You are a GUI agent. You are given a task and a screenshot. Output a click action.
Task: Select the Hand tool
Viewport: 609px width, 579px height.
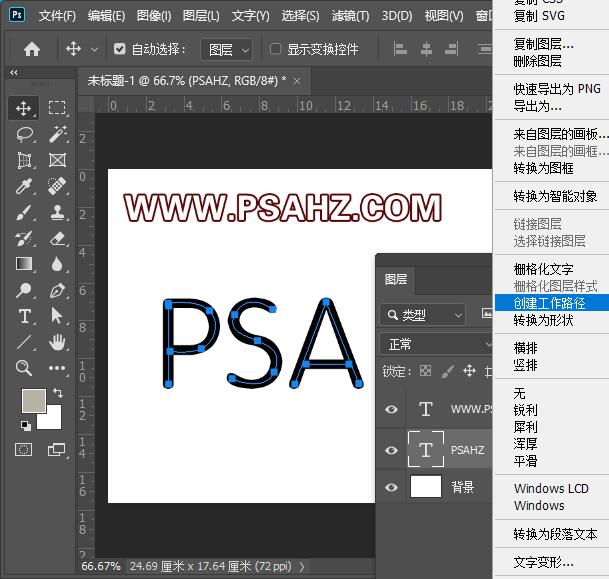[x=57, y=342]
